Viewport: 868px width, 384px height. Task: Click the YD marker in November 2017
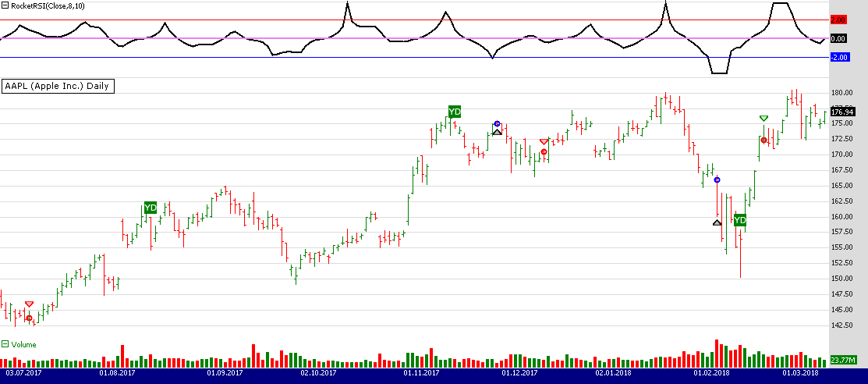455,112
